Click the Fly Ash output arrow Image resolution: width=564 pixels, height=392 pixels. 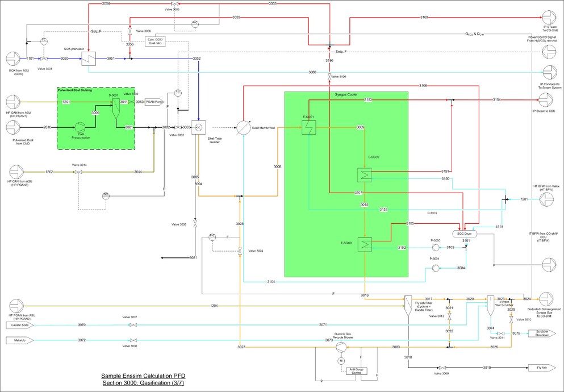point(542,368)
